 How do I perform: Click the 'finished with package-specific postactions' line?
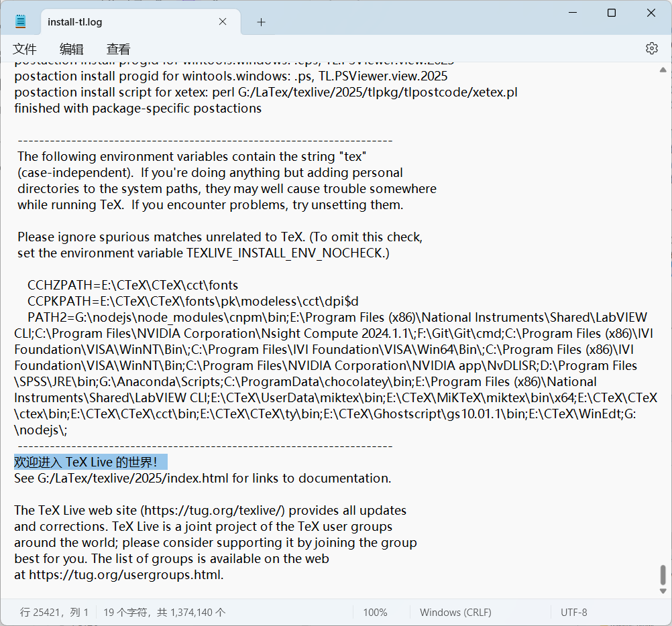click(x=137, y=109)
